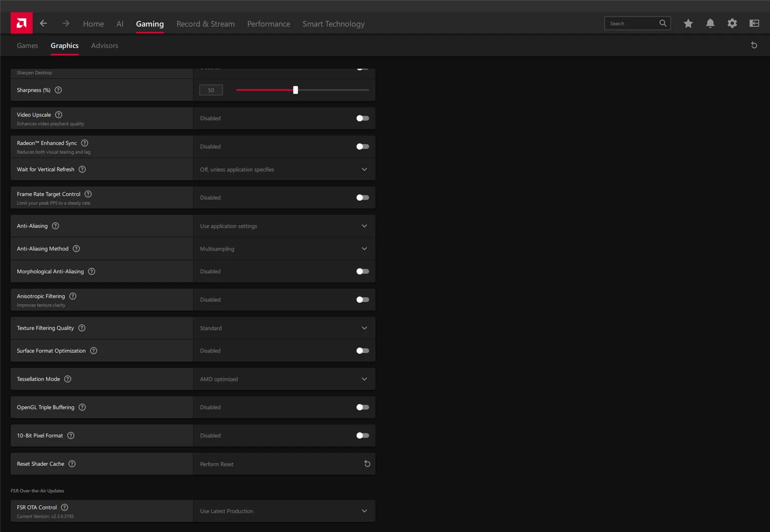This screenshot has width=770, height=532.
Task: Open Anti-Aliasing Method dropdown
Action: [284, 249]
